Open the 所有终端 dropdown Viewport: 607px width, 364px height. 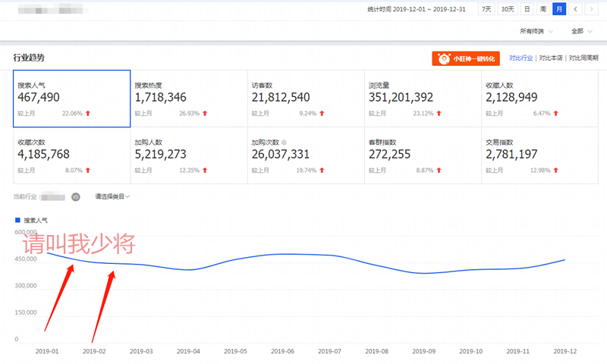coord(536,31)
